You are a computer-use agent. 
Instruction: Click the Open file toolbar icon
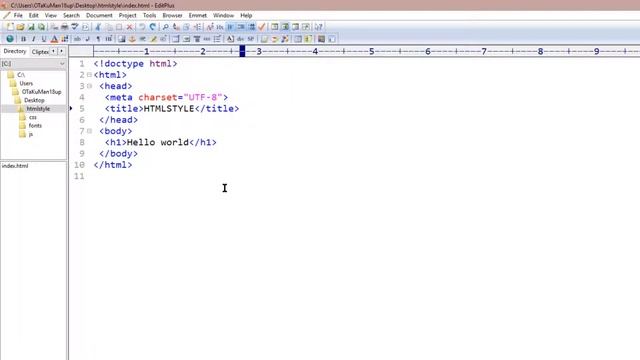[x=20, y=27]
